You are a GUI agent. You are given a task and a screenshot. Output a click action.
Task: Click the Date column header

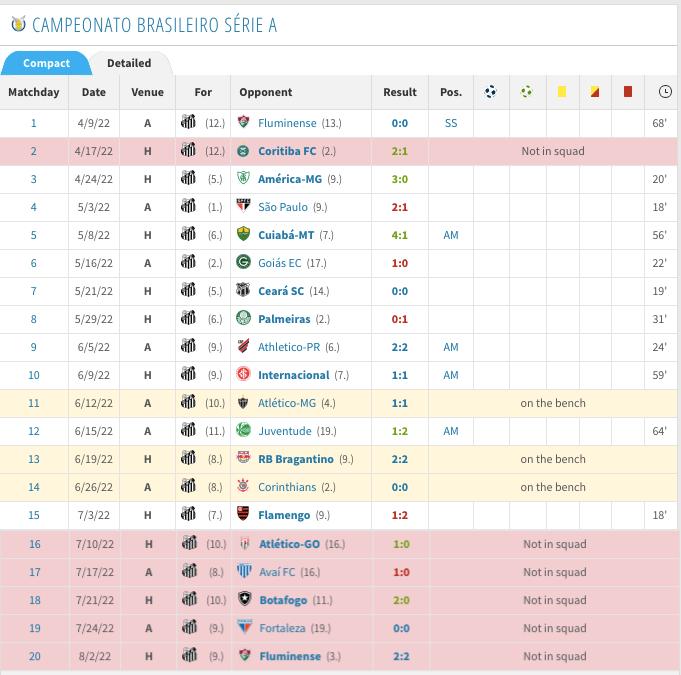point(94,92)
